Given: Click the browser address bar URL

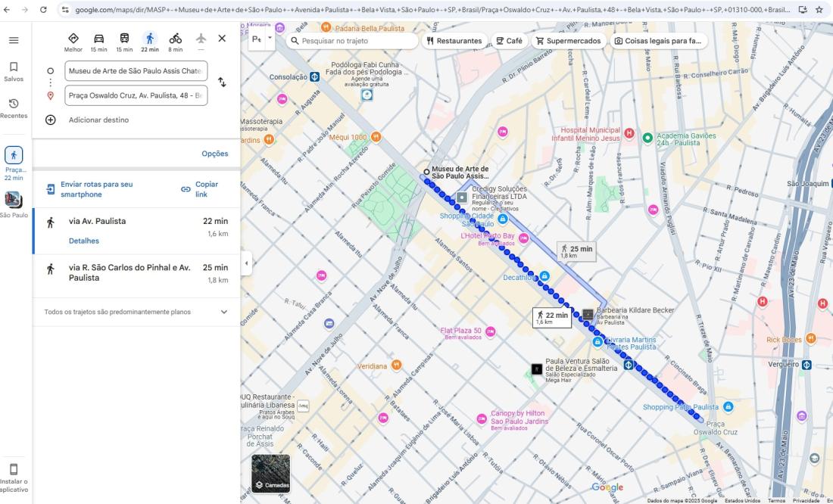Looking at the screenshot, I should coord(432,10).
